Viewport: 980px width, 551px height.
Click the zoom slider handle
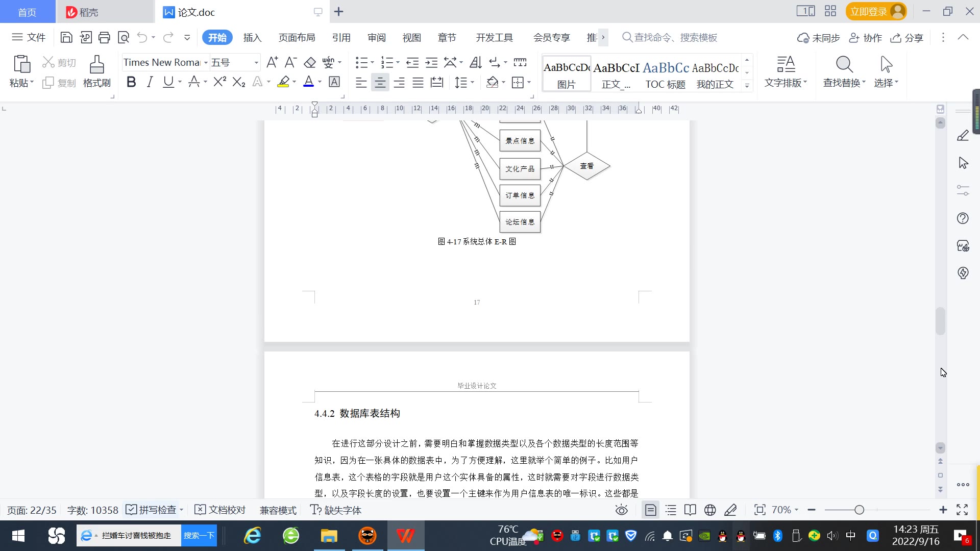click(860, 510)
